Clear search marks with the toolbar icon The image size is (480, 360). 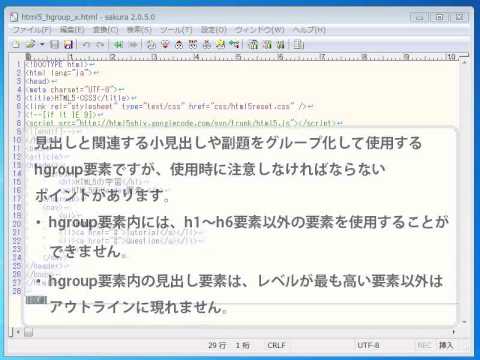pyautogui.click(x=207, y=44)
